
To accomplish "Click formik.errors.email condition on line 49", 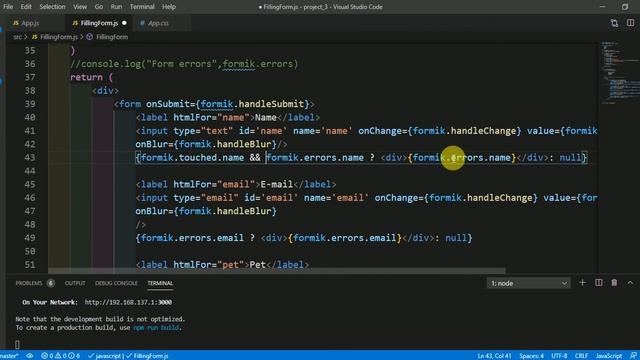I will pyautogui.click(x=192, y=238).
